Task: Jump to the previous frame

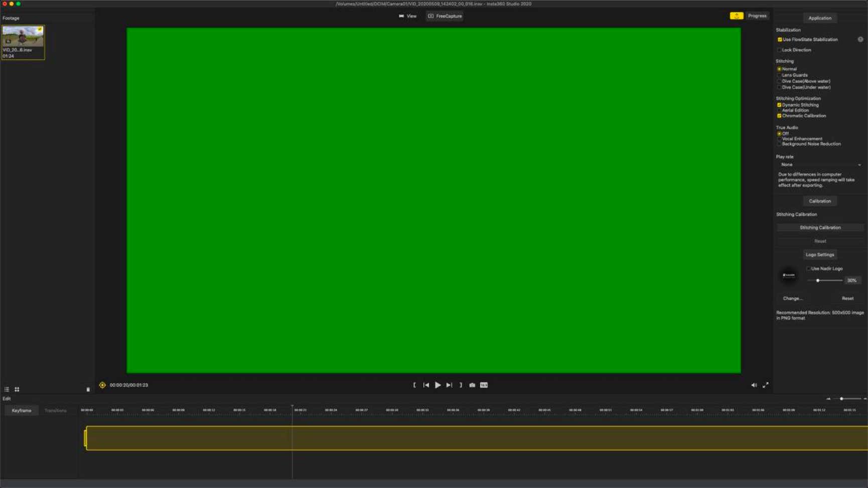Action: click(426, 385)
